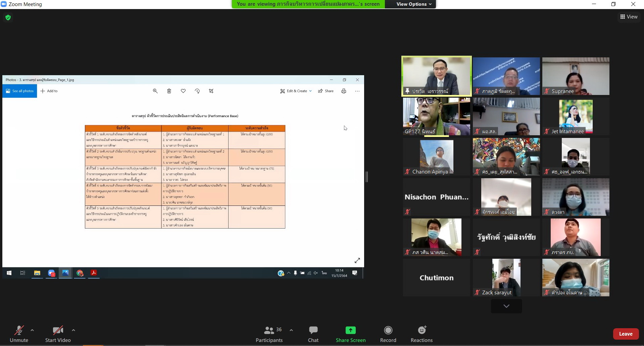Select the Crop tool in Photos
This screenshot has height=346, width=644.
point(211,91)
